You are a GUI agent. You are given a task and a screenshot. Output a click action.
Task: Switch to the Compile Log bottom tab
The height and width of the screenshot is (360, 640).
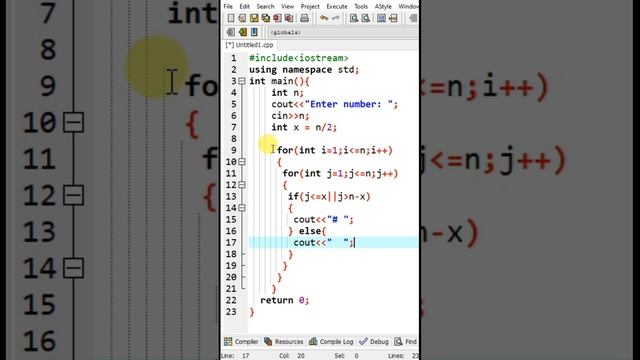coord(331,342)
